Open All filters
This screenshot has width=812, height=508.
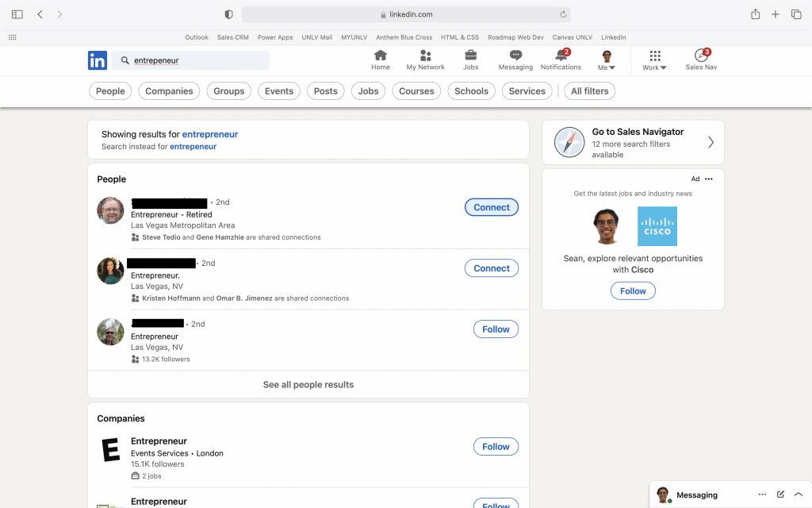[589, 91]
